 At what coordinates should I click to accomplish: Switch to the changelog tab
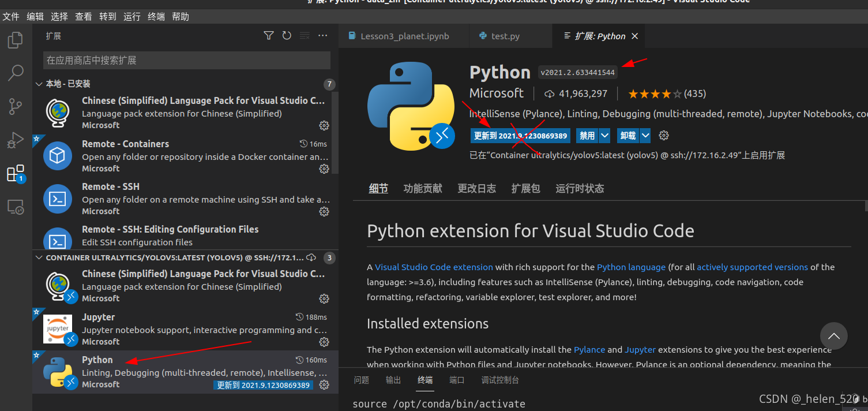coord(476,189)
